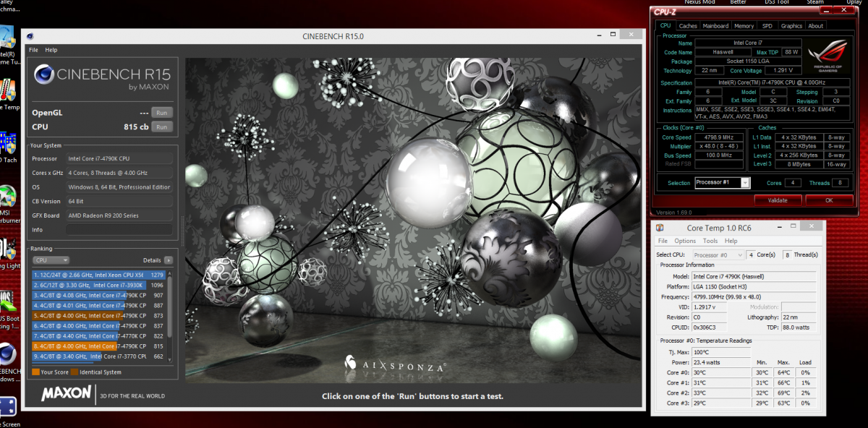
Task: Click CPU-Z Multiplier value x 48.0
Action: tap(720, 146)
